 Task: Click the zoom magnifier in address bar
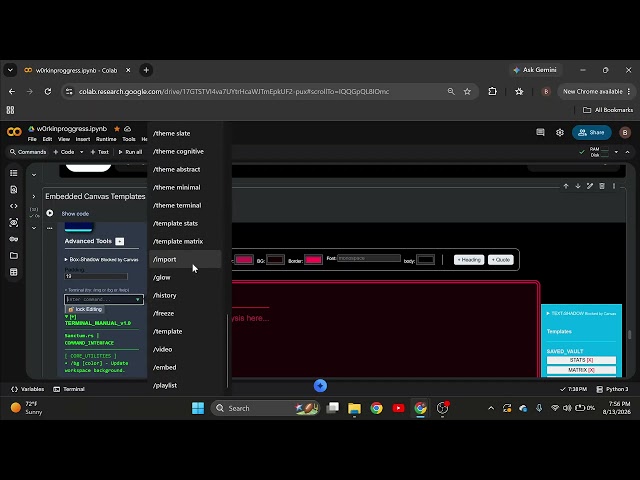pyautogui.click(x=451, y=91)
